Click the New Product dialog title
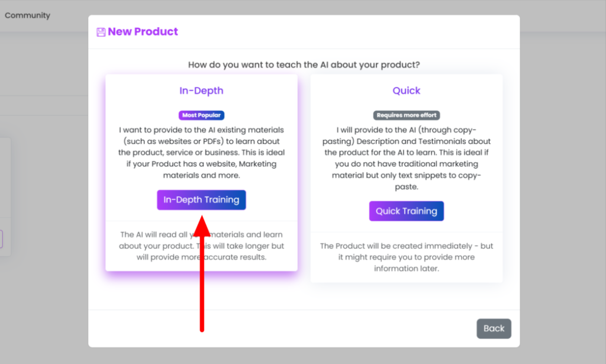The image size is (606, 364). tap(143, 32)
